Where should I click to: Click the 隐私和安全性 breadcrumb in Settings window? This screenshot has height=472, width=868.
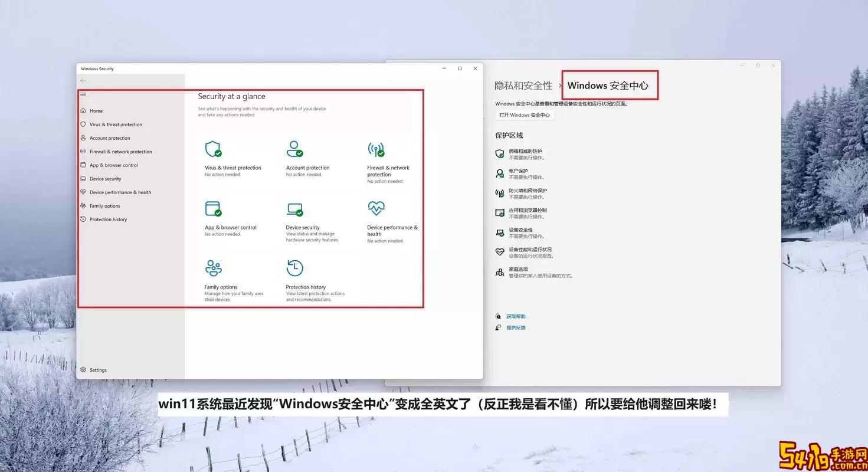(523, 86)
